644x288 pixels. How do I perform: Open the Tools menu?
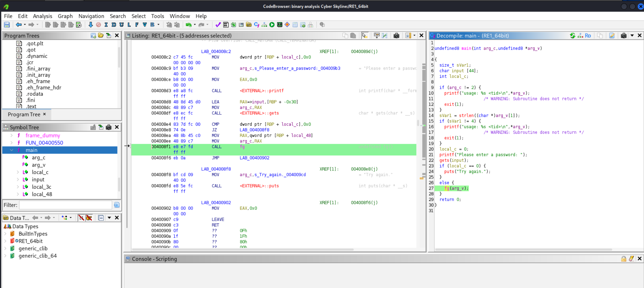pyautogui.click(x=157, y=16)
